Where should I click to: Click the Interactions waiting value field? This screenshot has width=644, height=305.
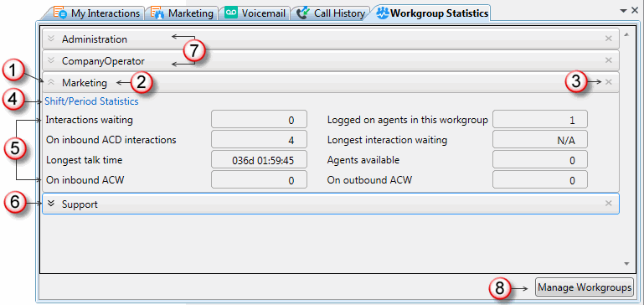pyautogui.click(x=259, y=120)
